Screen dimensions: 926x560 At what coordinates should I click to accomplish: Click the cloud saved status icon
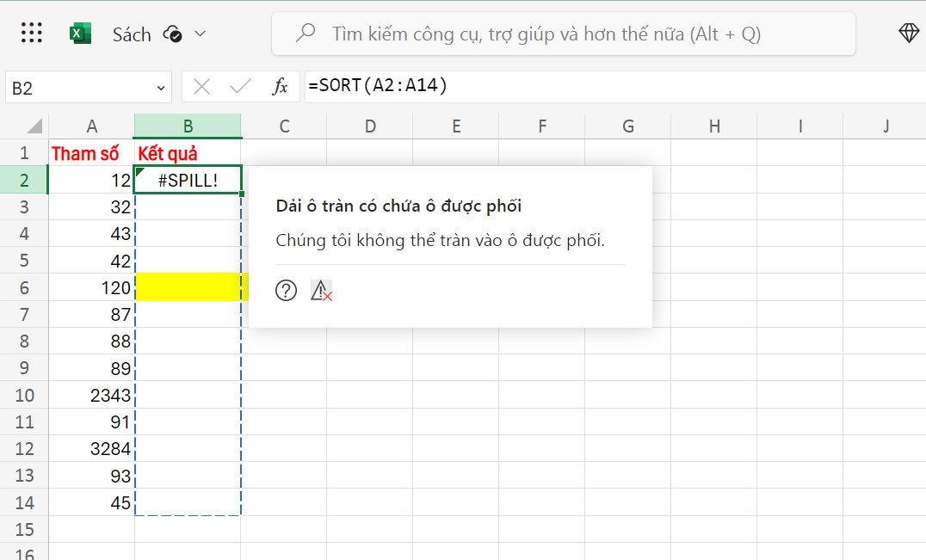tap(172, 34)
